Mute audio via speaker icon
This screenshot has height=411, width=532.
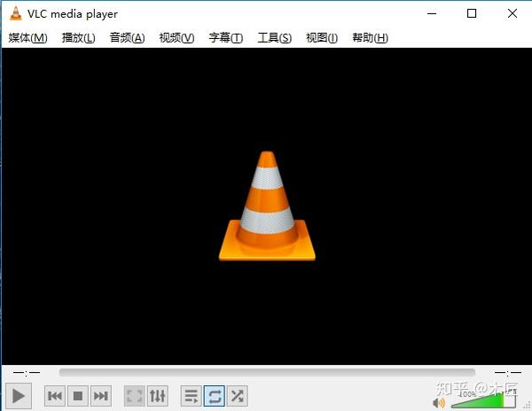click(439, 403)
